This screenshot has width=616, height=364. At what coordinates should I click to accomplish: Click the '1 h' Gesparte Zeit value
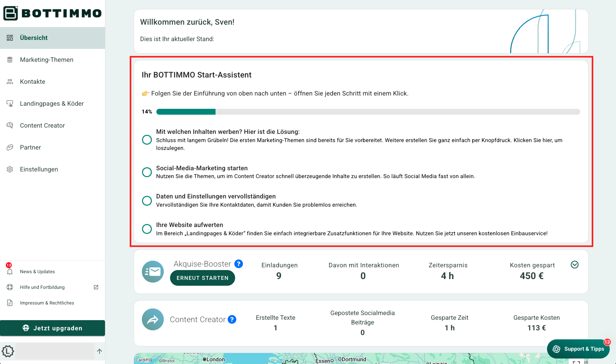click(450, 328)
